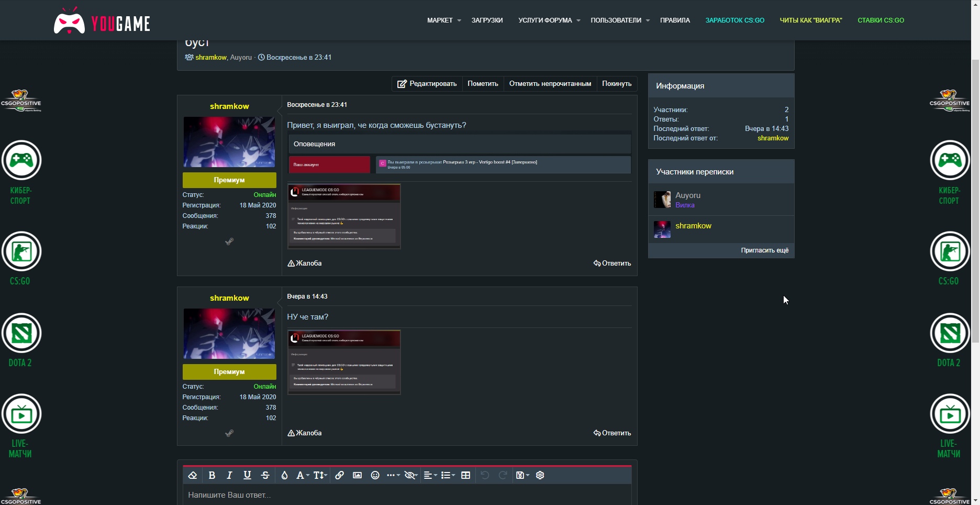
Task: Insert a link using the chain icon
Action: 339,475
